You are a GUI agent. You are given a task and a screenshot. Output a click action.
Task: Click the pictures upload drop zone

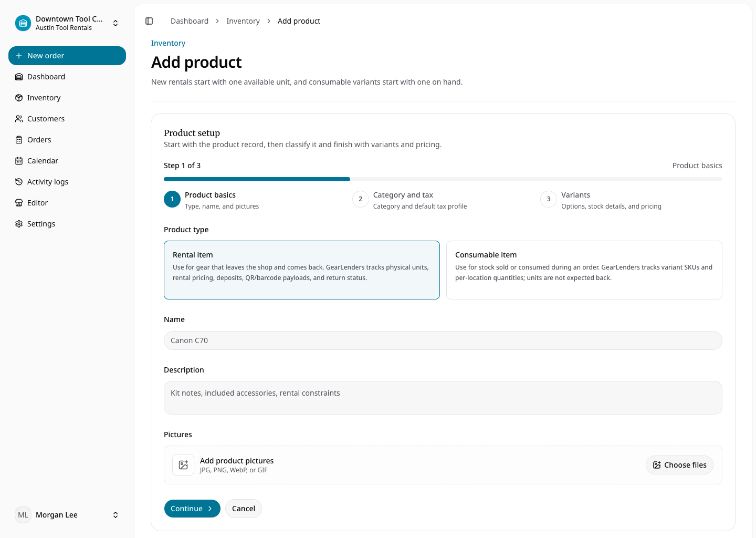click(443, 465)
